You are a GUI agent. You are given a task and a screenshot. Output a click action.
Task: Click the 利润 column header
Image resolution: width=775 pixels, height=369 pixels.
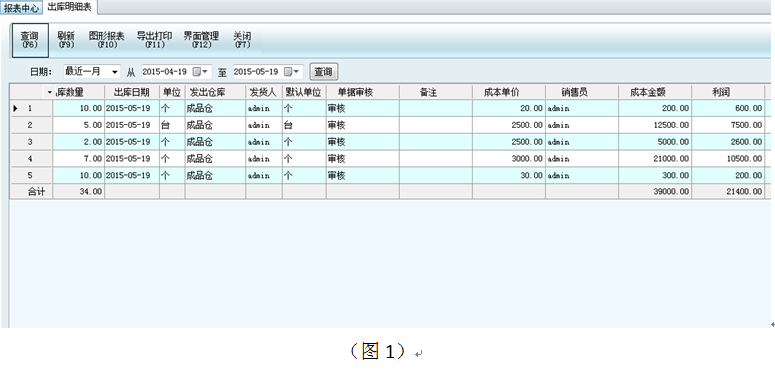click(728, 92)
